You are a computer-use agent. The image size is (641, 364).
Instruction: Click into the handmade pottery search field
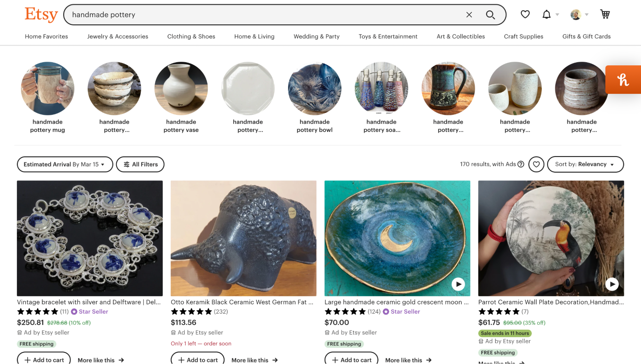pos(257,15)
